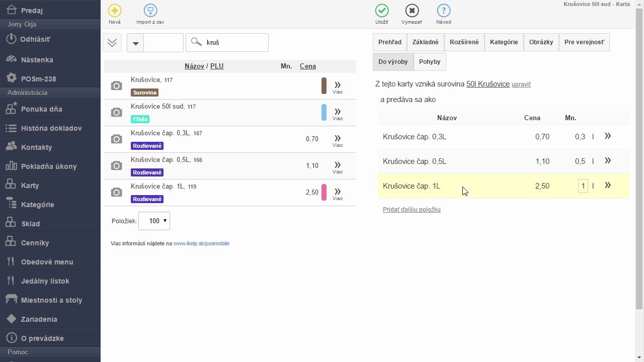Click the Cenníky icon in sidebar
644x362 pixels.
tap(11, 242)
